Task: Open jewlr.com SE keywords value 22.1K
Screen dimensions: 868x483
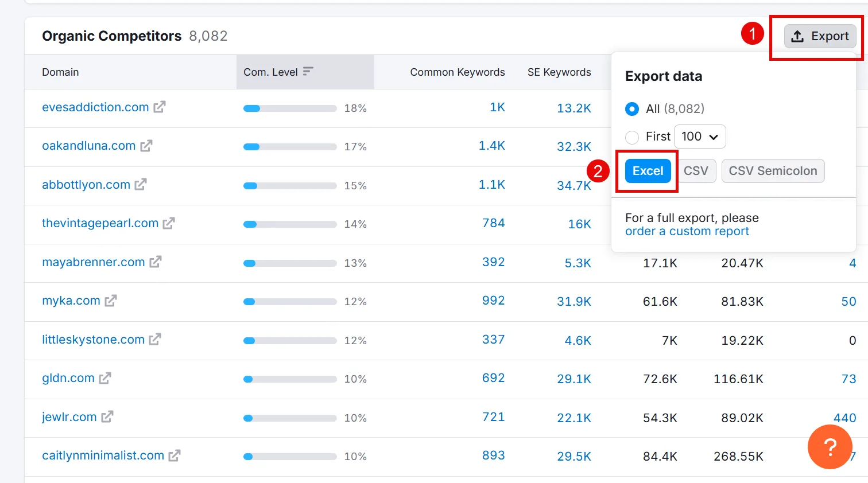Action: click(574, 418)
